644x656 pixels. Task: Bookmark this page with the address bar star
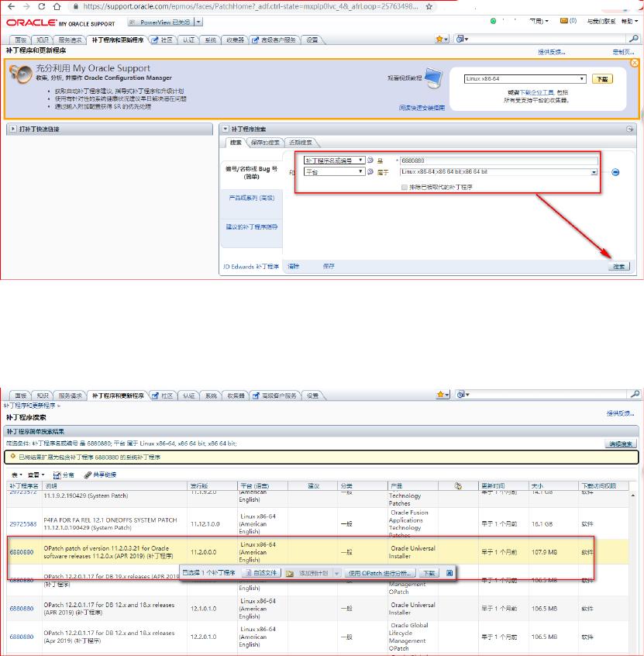(429, 6)
